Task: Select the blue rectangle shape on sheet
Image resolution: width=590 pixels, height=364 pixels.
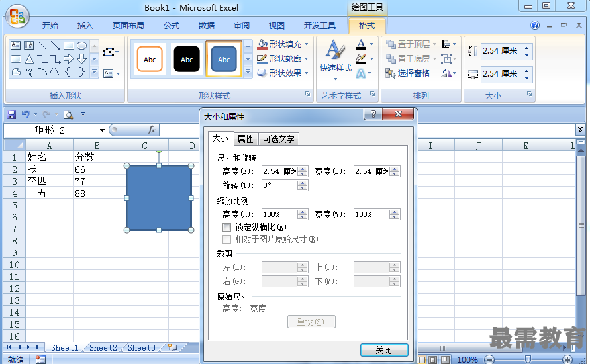Action: (x=159, y=198)
